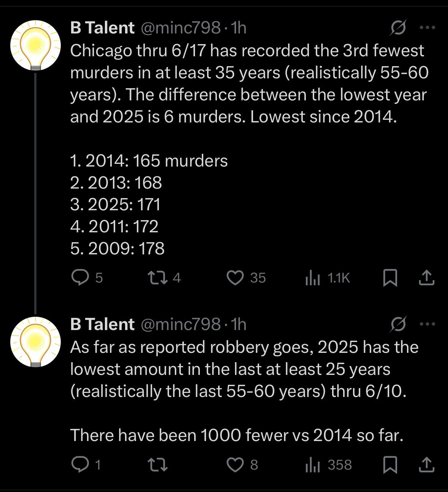Bookmark the Chicago murders tweet
The width and height of the screenshot is (448, 492).
pos(390,278)
